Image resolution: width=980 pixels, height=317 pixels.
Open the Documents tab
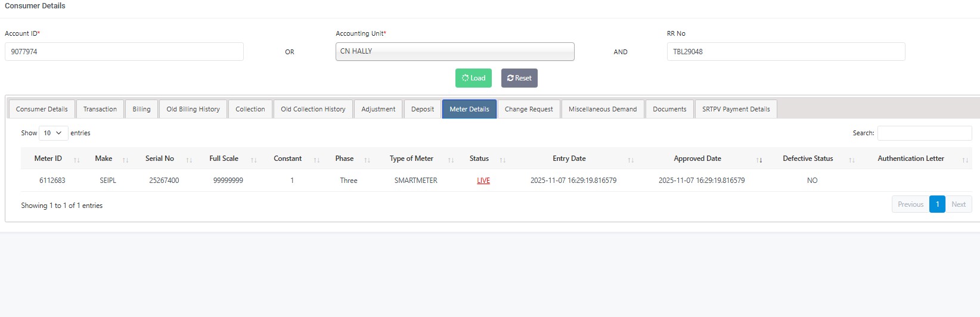click(x=669, y=109)
